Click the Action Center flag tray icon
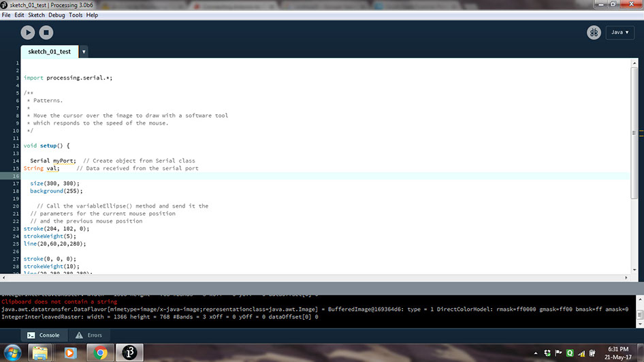 pos(558,353)
